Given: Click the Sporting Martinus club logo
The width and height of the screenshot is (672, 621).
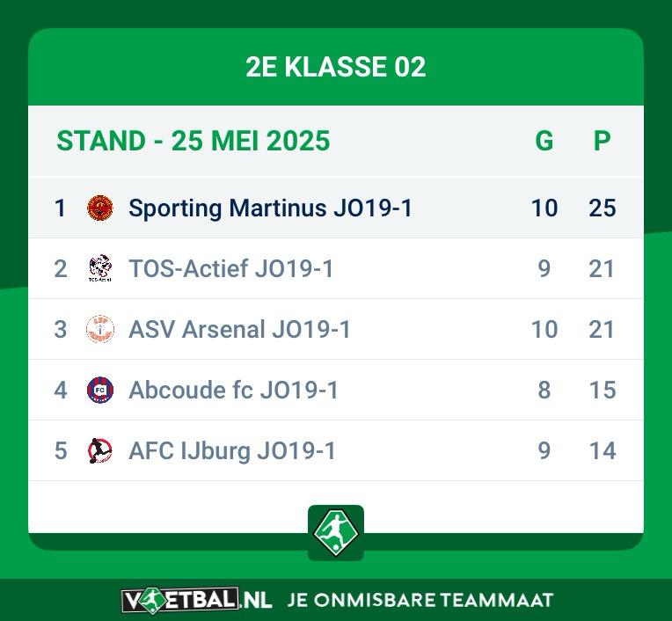Looking at the screenshot, I should click(100, 208).
